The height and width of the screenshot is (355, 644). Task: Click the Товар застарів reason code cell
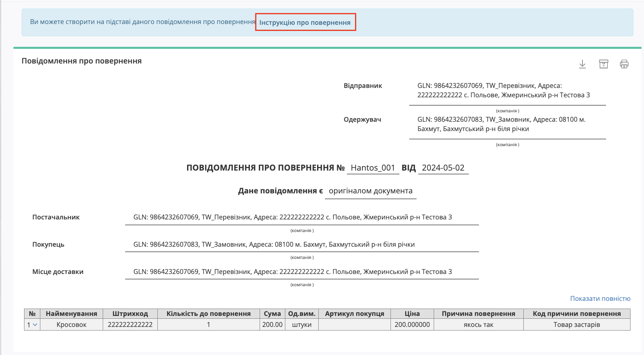pyautogui.click(x=577, y=324)
